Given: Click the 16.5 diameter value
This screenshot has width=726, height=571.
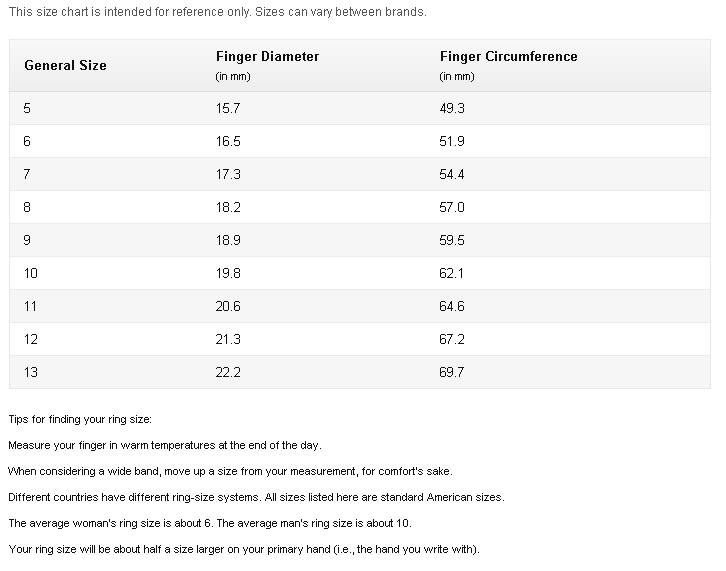Looking at the screenshot, I should 228,141.
